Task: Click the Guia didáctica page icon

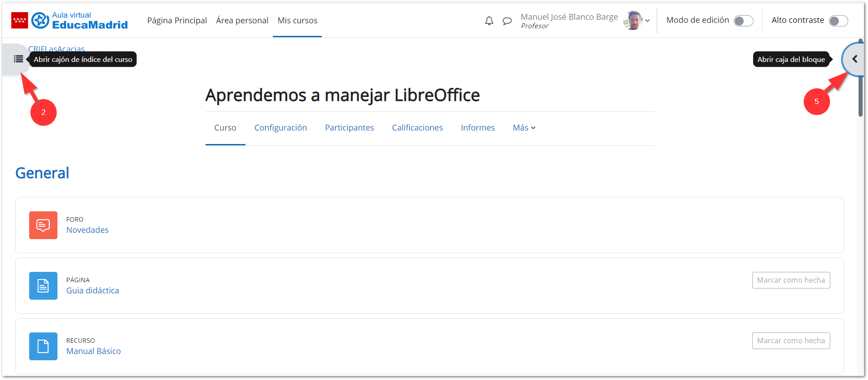Action: tap(43, 286)
